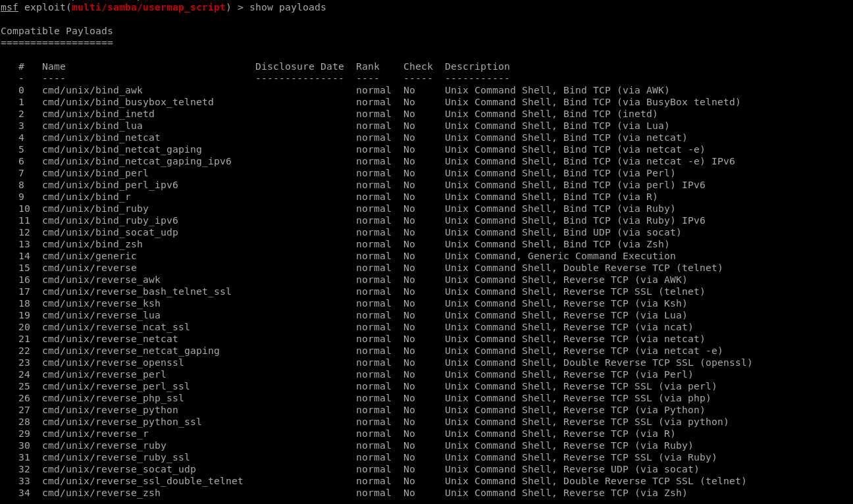Click payload index number 23
This screenshot has width=853, height=504.
tap(24, 363)
